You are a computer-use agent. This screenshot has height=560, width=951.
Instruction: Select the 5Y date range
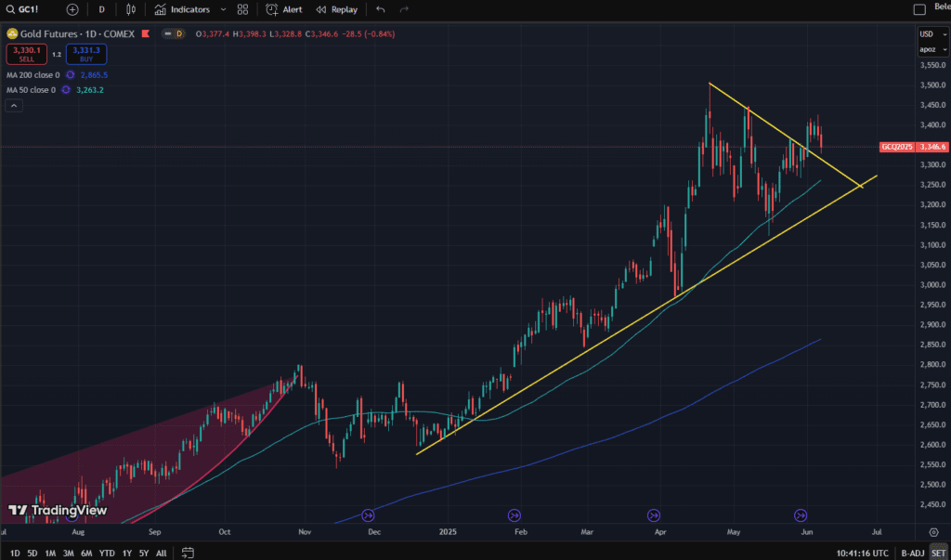coord(144,553)
